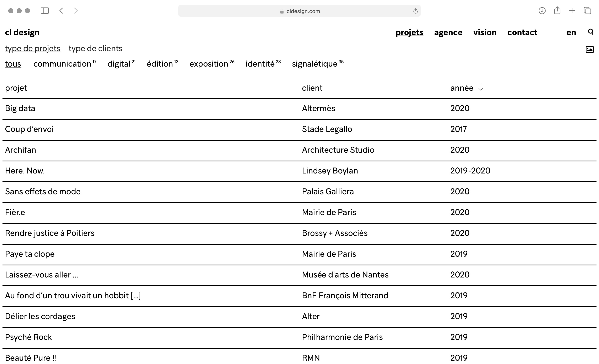The width and height of the screenshot is (599, 364).
Task: Click the Share icon in Safari
Action: coord(557,11)
